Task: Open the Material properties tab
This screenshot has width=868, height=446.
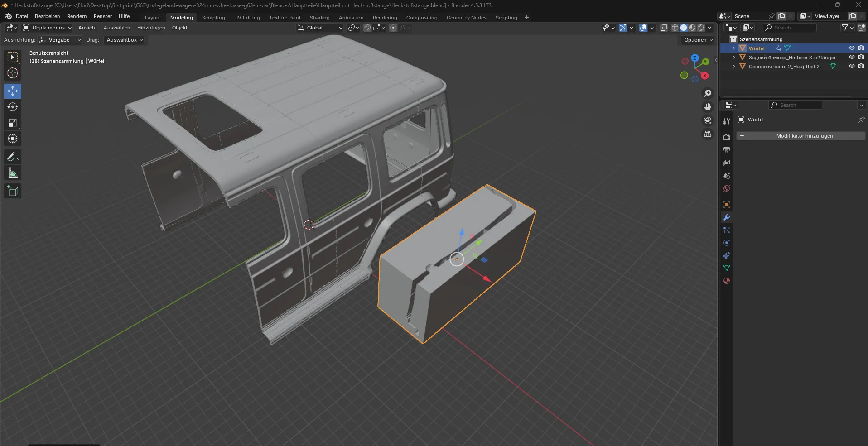Action: point(727,281)
